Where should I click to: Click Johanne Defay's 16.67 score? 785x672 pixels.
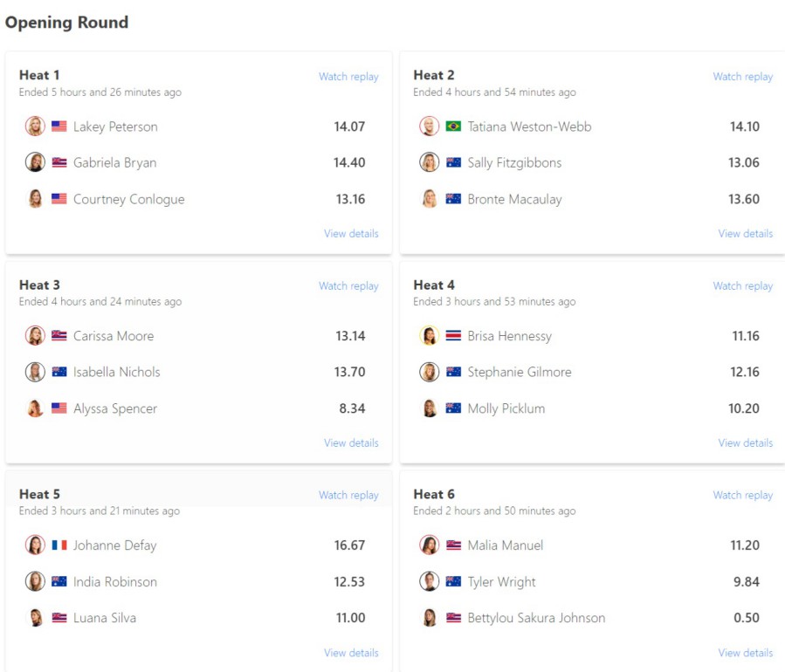pyautogui.click(x=349, y=545)
